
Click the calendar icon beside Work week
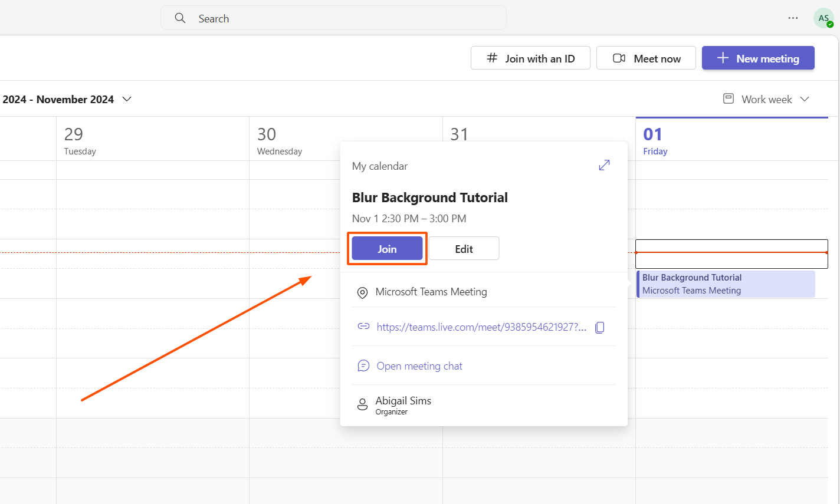(x=729, y=98)
